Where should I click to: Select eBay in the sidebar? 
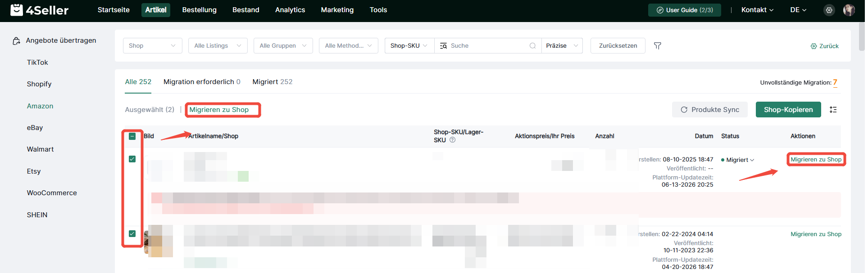coord(35,128)
